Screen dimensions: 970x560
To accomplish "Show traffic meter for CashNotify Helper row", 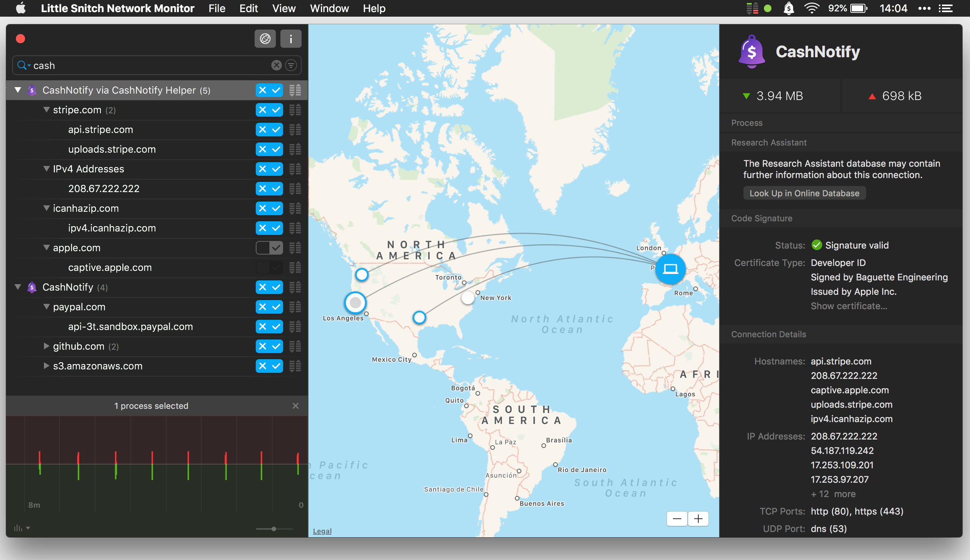I will (295, 91).
